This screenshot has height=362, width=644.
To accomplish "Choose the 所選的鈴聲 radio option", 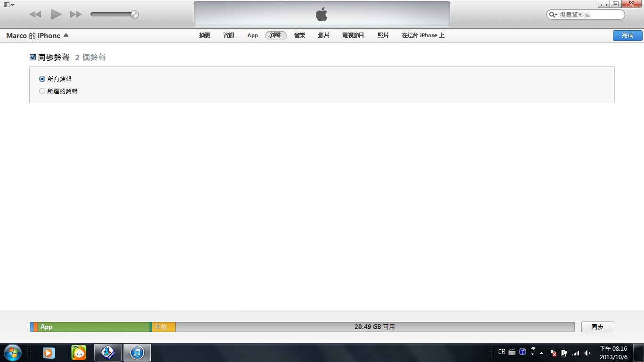I will point(42,91).
